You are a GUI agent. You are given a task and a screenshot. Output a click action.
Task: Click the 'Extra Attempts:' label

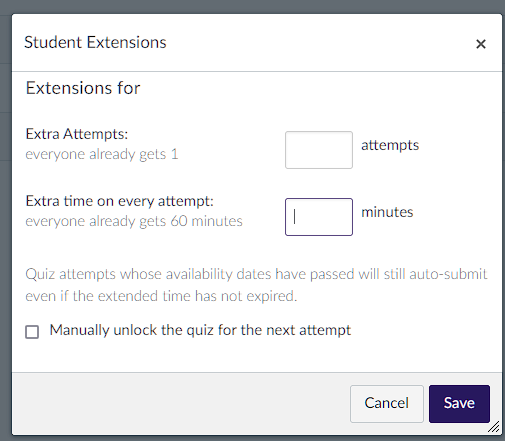(77, 134)
